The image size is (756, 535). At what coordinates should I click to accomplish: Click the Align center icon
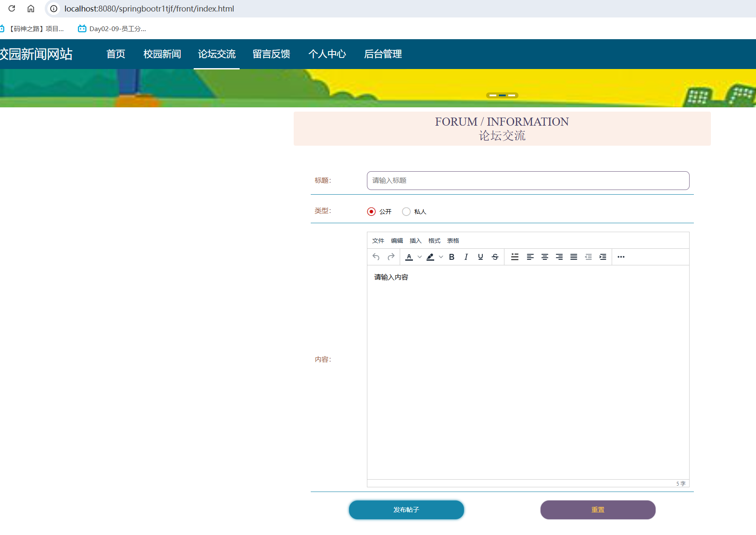(544, 257)
